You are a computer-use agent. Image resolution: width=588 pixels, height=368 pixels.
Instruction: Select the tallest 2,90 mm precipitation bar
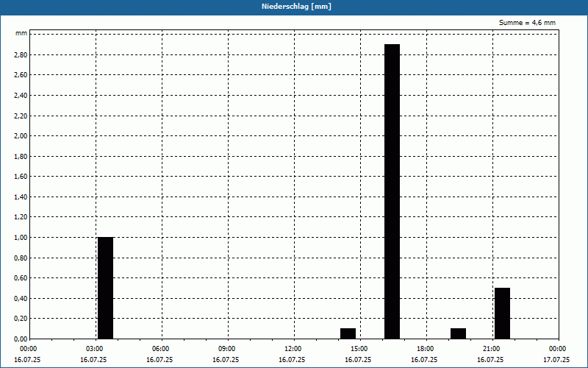coord(392,191)
